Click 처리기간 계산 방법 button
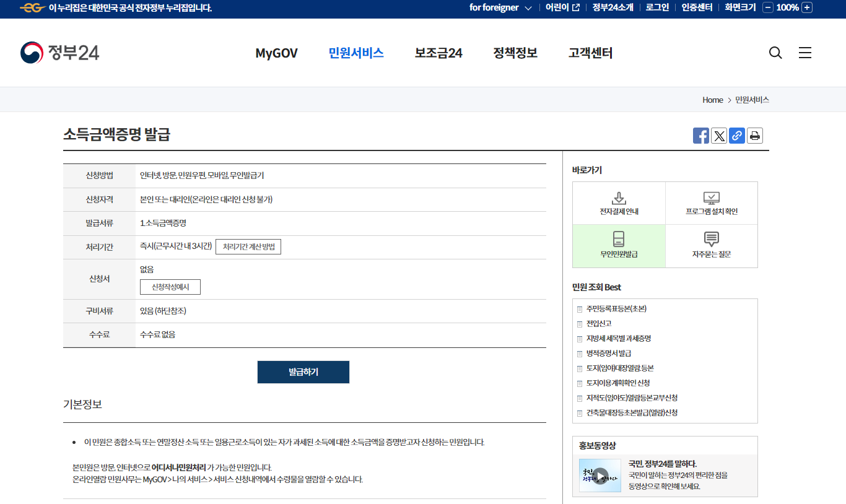This screenshot has width=846, height=504. click(248, 246)
